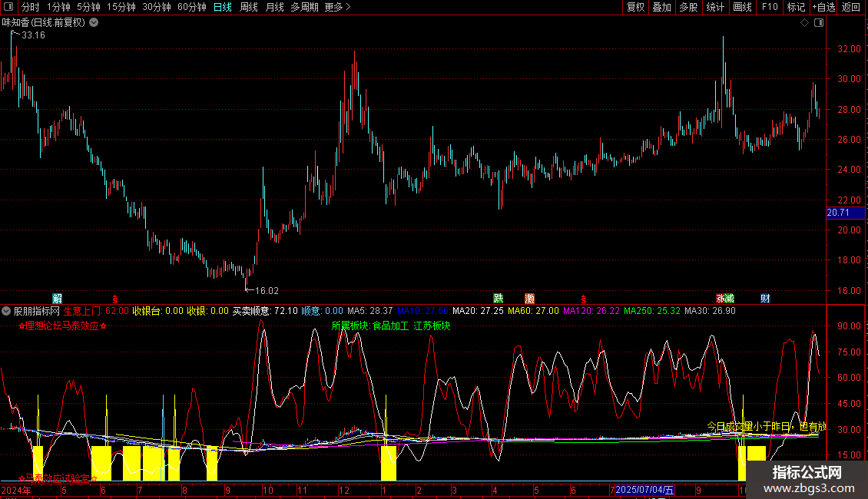Screen dimensions: 868x499
Task: Click the green 减 event marker
Action: click(x=730, y=299)
